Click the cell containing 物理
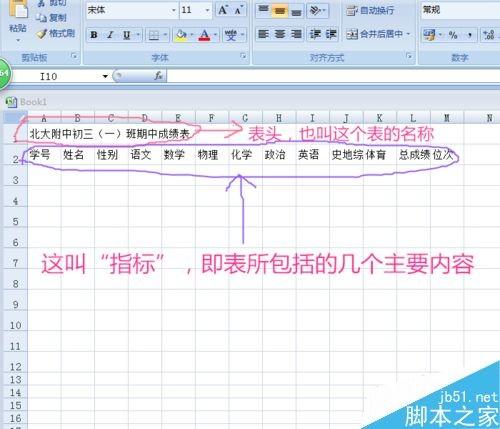500x429 pixels. (212, 155)
